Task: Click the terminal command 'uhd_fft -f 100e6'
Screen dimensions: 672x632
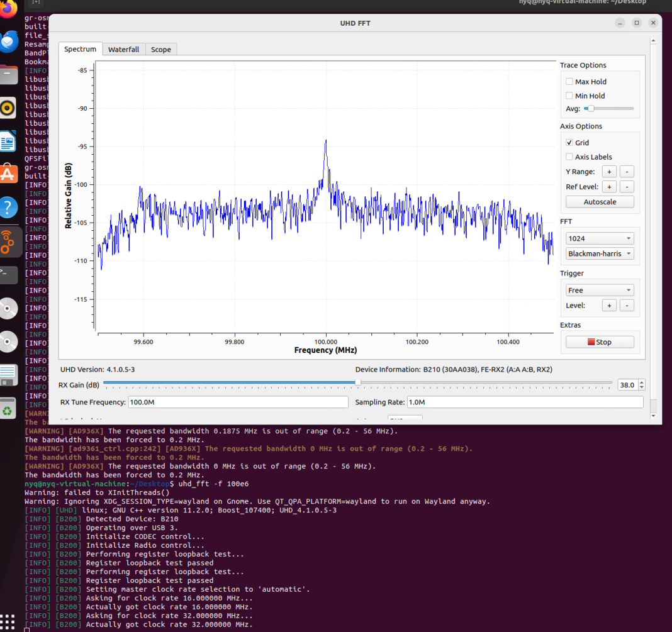Action: pyautogui.click(x=213, y=484)
